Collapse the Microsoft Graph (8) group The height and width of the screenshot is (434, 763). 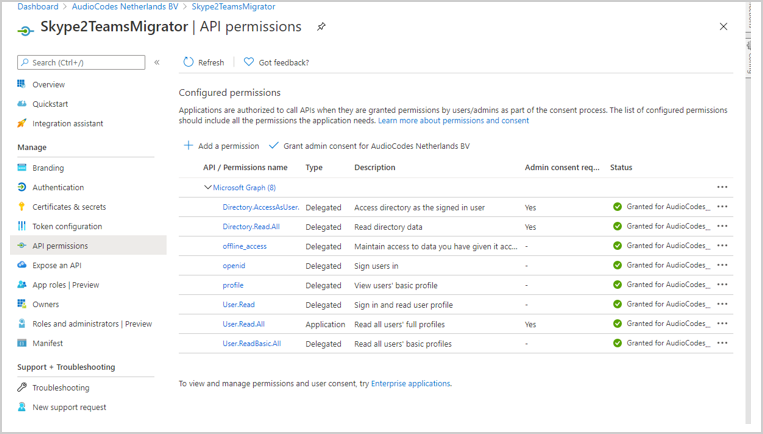tap(208, 187)
